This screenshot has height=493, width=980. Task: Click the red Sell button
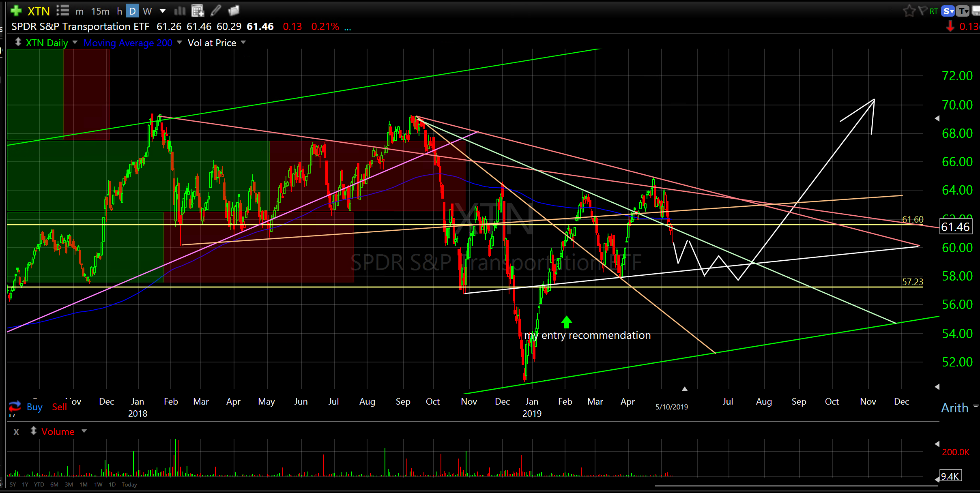click(59, 407)
